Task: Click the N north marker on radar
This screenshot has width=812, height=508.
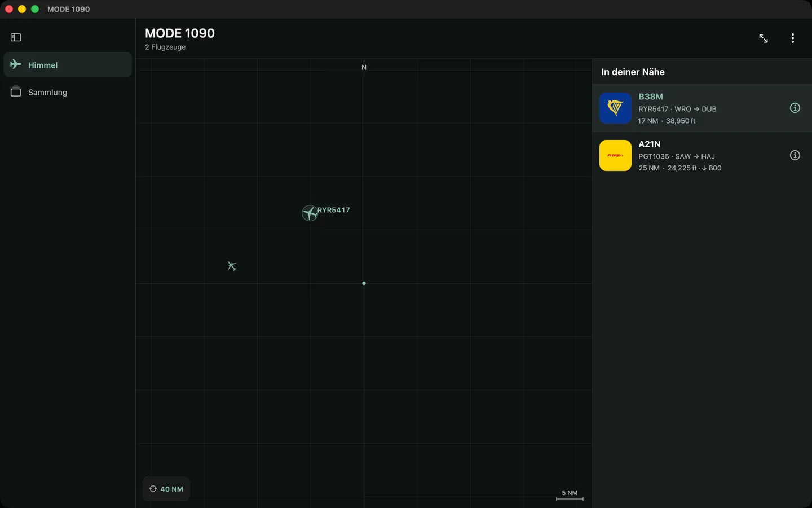Action: tap(364, 67)
